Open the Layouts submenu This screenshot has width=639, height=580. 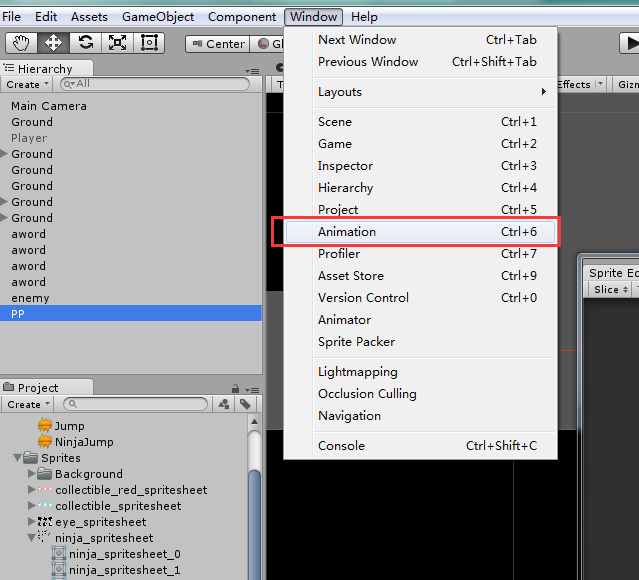tap(340, 92)
